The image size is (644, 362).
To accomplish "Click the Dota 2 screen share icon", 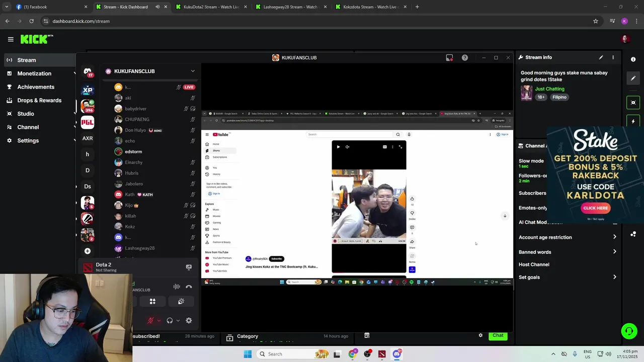I will pos(189,267).
